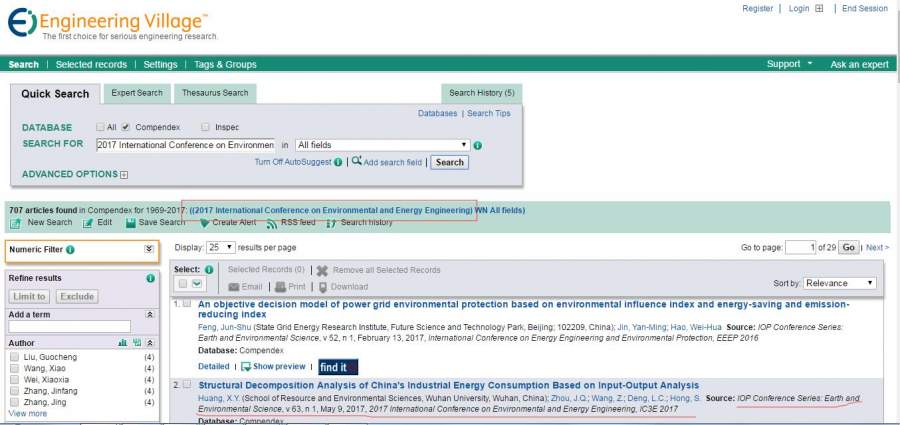Screen dimensions: 900x425
Task: Open Settings menu item
Action: 160,64
